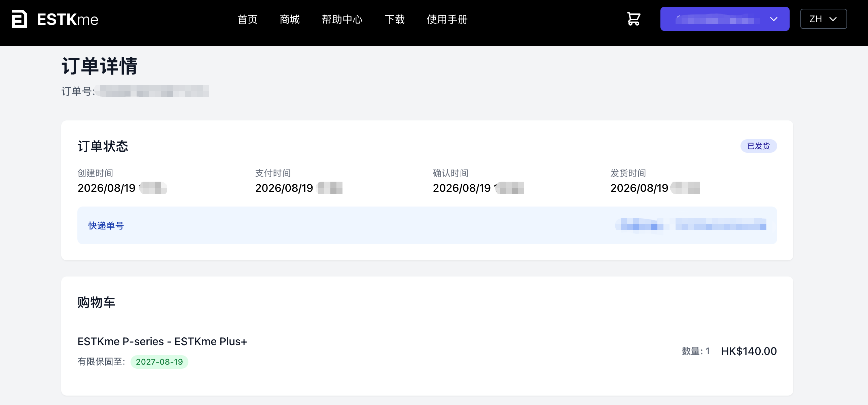
Task: Open the shopping cart icon
Action: (x=634, y=19)
